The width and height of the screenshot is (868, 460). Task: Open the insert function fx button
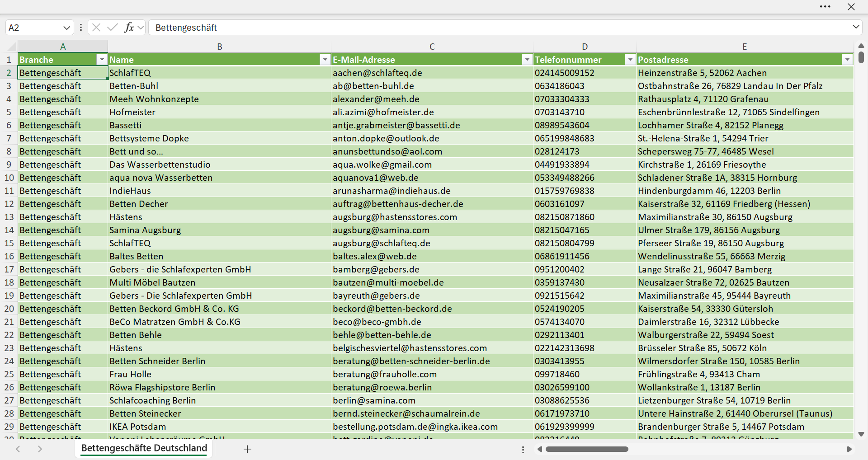click(x=129, y=28)
